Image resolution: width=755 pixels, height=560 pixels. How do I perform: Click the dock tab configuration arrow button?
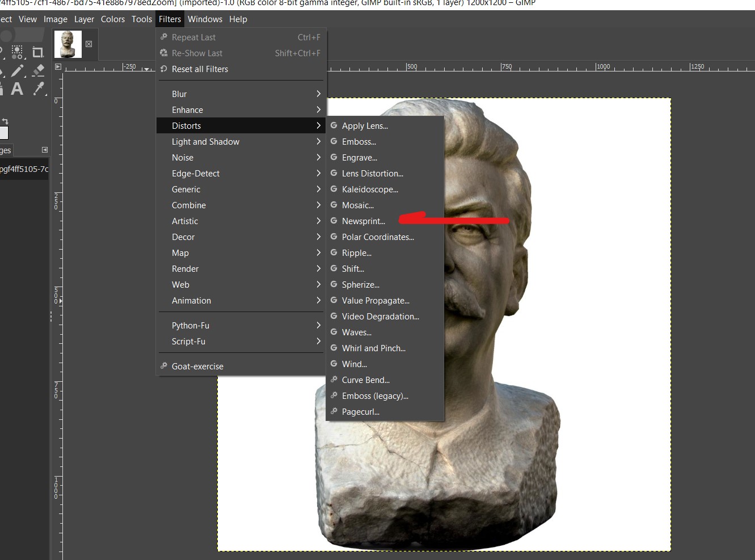(45, 150)
